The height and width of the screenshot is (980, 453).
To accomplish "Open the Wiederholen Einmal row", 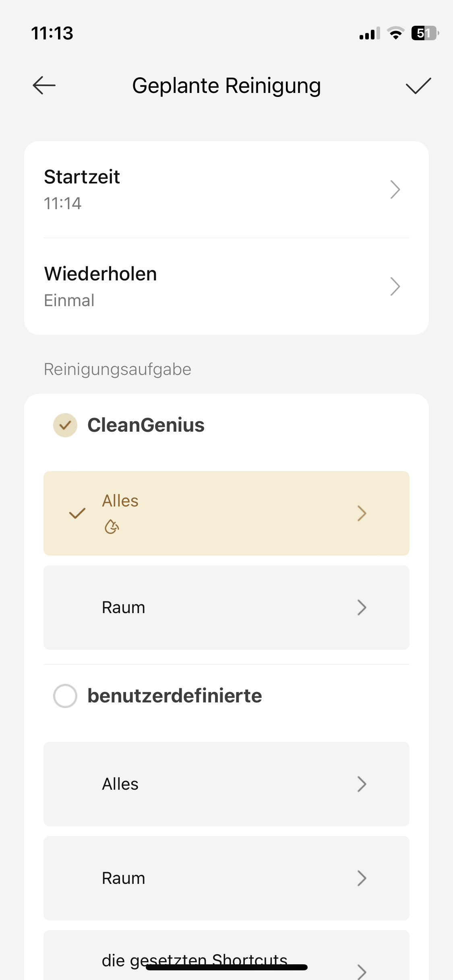I will coord(201,286).
